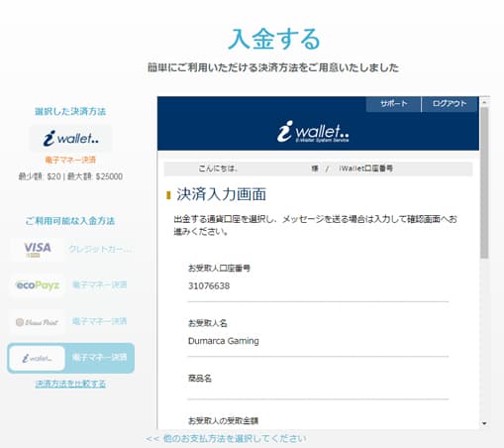Open 決済方法を比較する link

click(x=70, y=384)
